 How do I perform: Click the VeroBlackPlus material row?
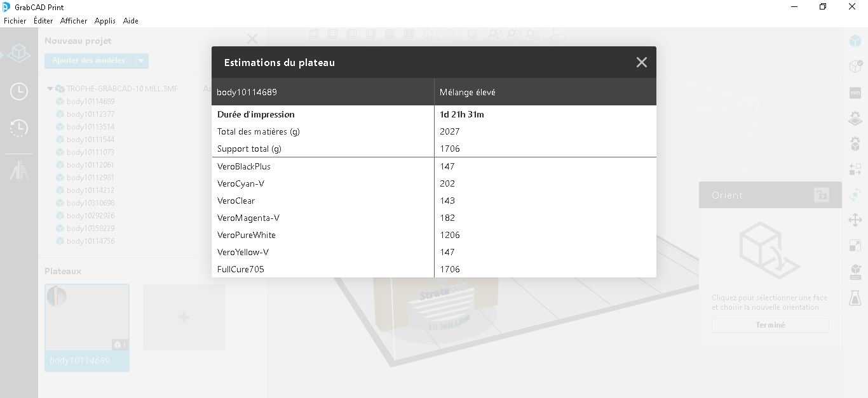(434, 166)
